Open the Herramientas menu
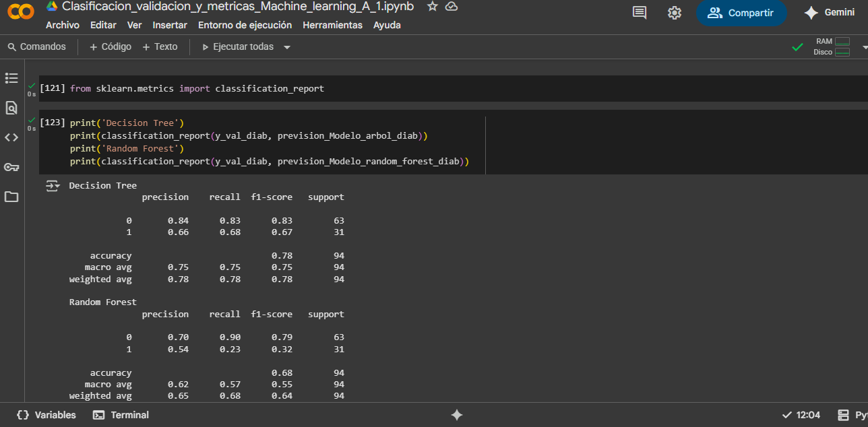Image resolution: width=868 pixels, height=427 pixels. pyautogui.click(x=332, y=25)
